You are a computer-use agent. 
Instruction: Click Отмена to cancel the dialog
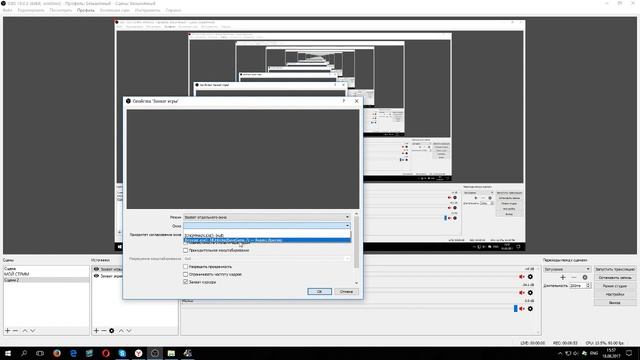click(347, 291)
